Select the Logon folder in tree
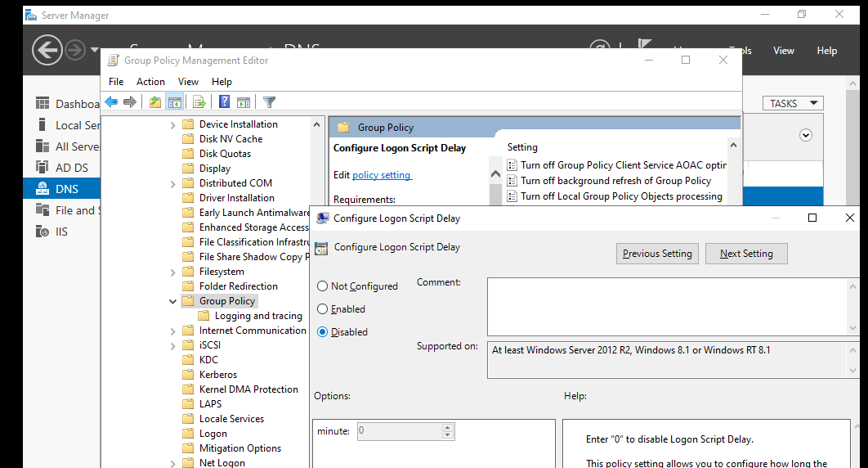 (205, 434)
